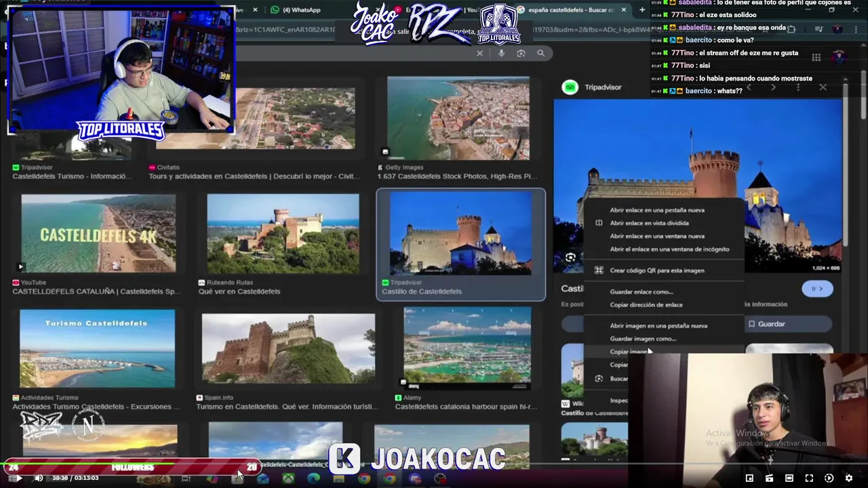Open Microsoft Edge from the taskbar
Image resolution: width=868 pixels, height=488 pixels.
[313, 479]
